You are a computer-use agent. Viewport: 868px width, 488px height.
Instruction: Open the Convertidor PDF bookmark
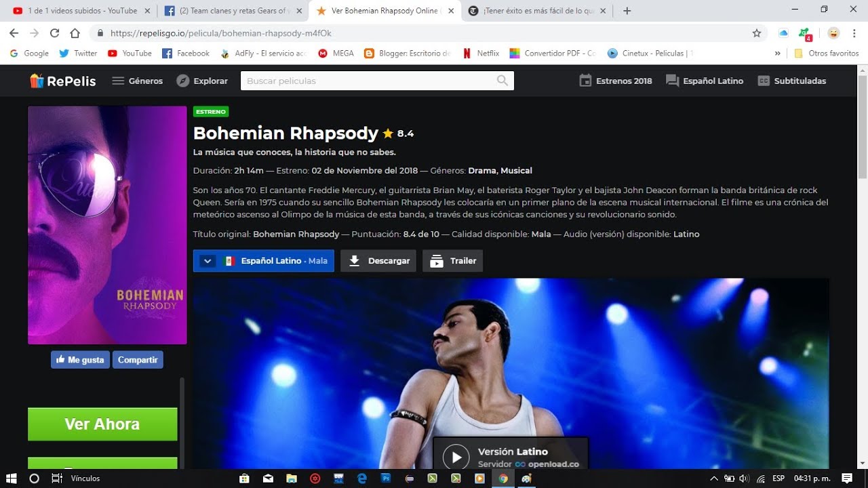tap(553, 53)
